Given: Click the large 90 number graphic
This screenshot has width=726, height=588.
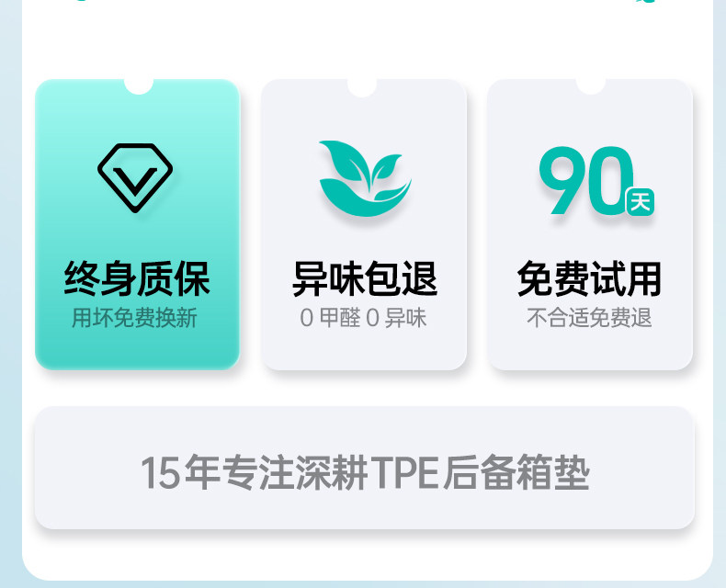Looking at the screenshot, I should coord(586,180).
